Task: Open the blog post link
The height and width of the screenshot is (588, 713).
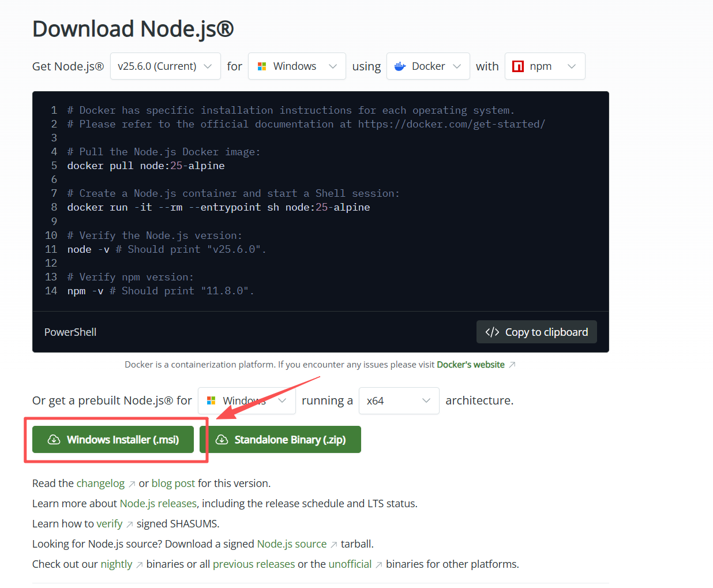Action: [x=173, y=484]
